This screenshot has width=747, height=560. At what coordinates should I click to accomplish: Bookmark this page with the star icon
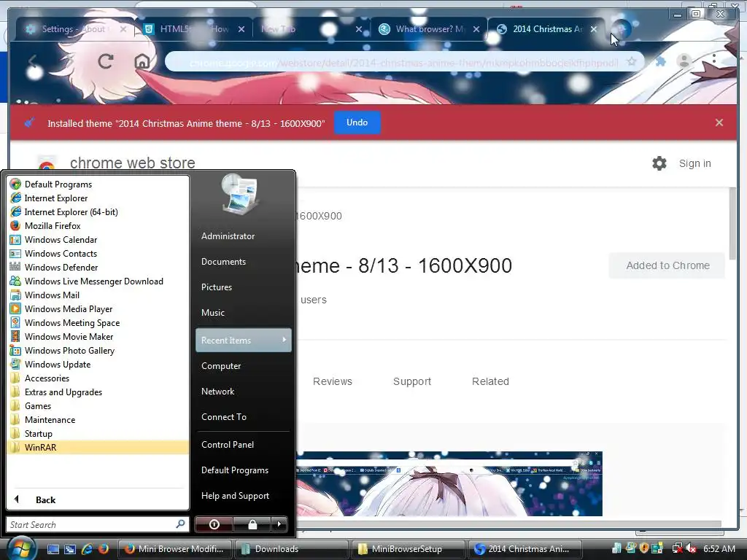pos(631,61)
